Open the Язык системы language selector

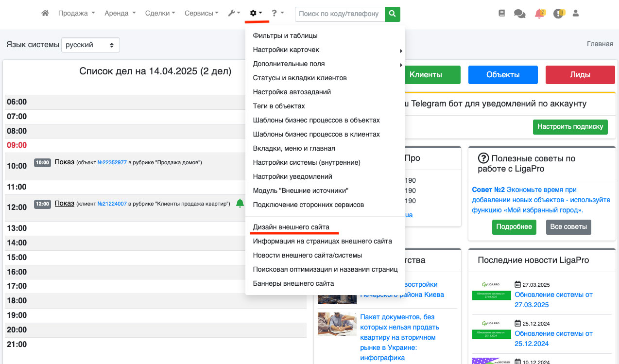[90, 45]
